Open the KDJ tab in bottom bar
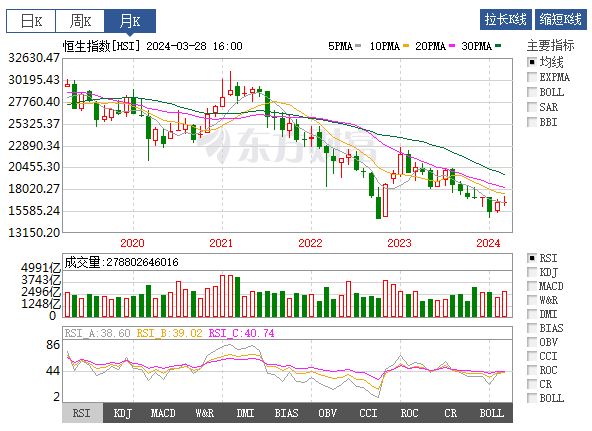The width and height of the screenshot is (592, 431). tap(123, 413)
